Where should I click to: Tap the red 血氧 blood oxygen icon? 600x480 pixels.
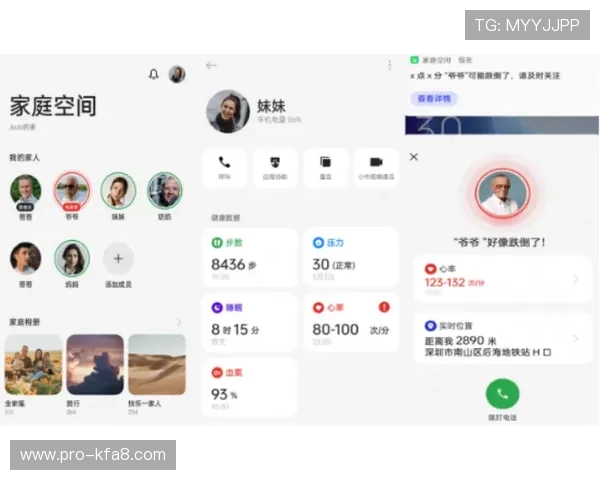[217, 372]
